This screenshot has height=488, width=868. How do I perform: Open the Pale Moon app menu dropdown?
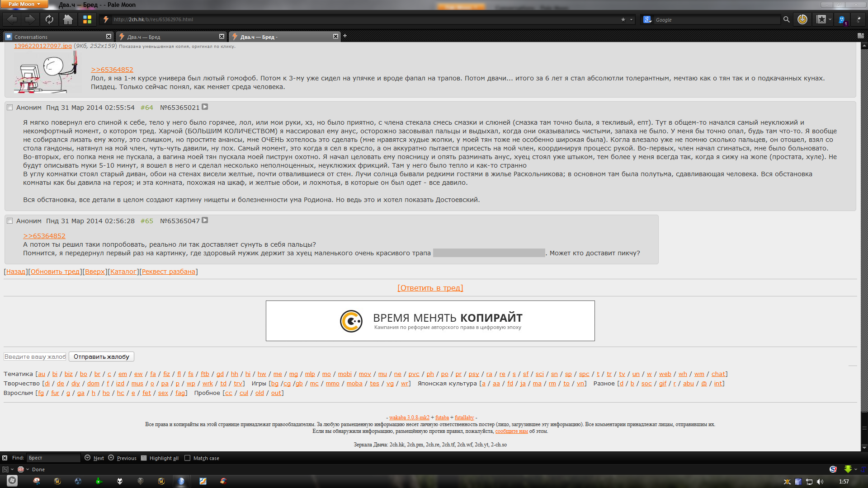pos(26,4)
